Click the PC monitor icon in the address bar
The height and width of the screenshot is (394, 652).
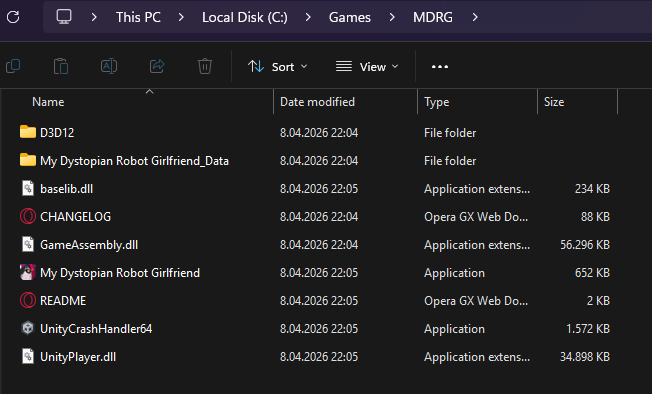pyautogui.click(x=64, y=17)
